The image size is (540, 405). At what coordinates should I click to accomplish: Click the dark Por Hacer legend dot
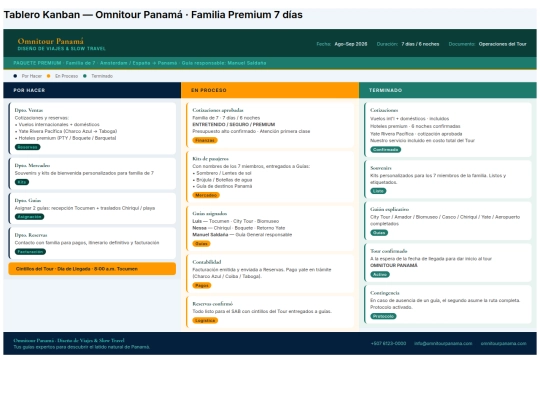pyautogui.click(x=15, y=76)
